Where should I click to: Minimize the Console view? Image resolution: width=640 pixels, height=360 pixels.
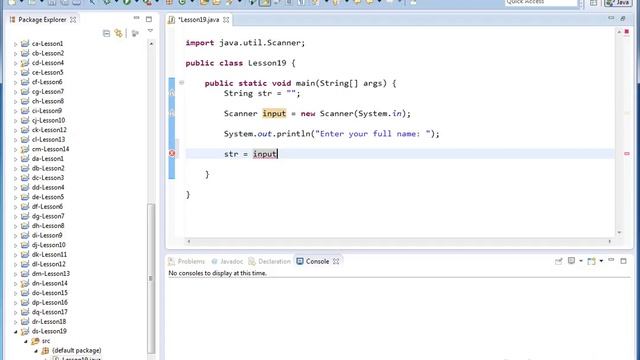pos(611,260)
